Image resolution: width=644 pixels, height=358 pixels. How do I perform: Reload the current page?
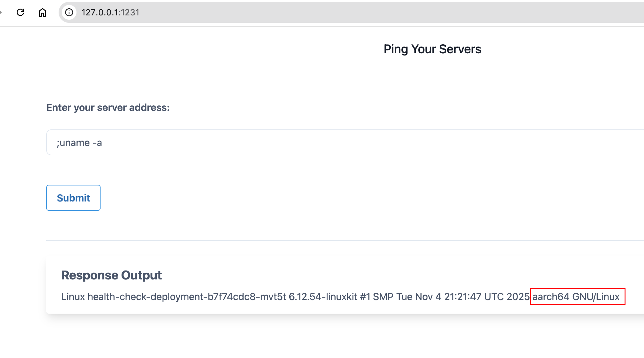[x=20, y=12]
